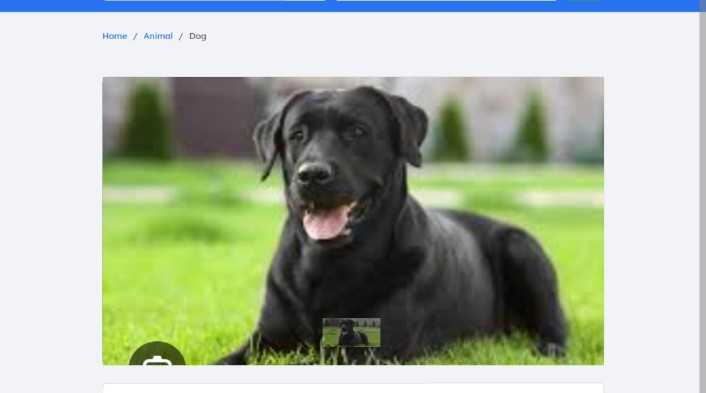Focus the first search field in blue header
Image resolution: width=706 pixels, height=393 pixels.
click(x=214, y=0)
